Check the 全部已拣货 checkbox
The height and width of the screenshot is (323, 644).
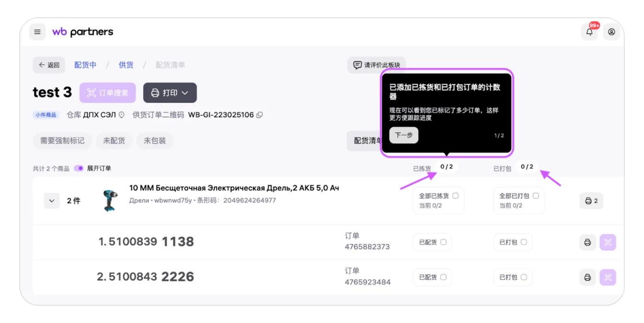(455, 196)
